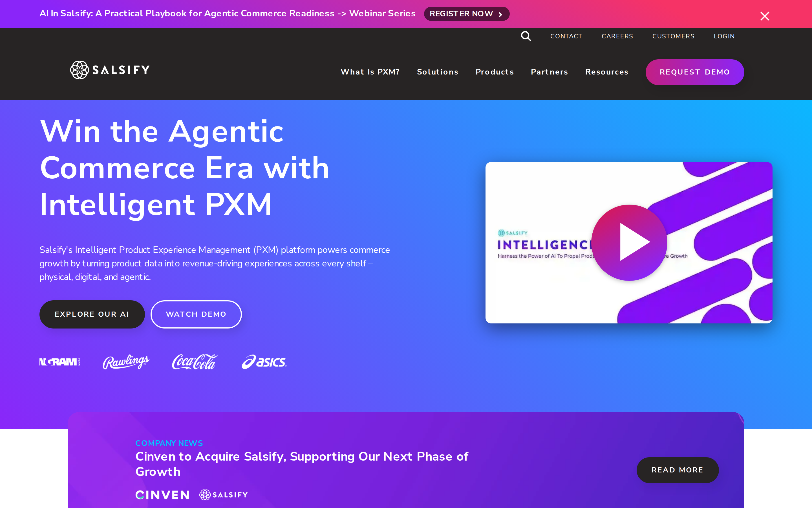This screenshot has height=508, width=812.
Task: Click the Explore Our AI button
Action: (x=92, y=314)
